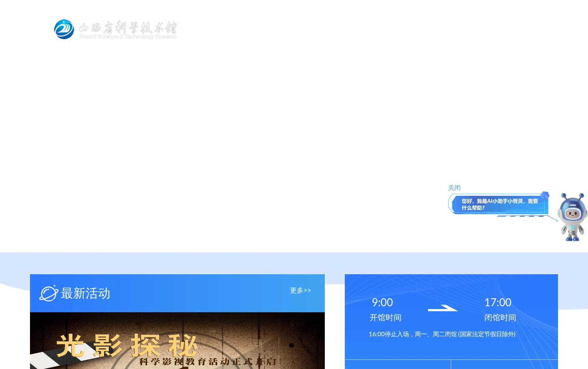Click the planet icon beside 最新活动

[x=49, y=293]
